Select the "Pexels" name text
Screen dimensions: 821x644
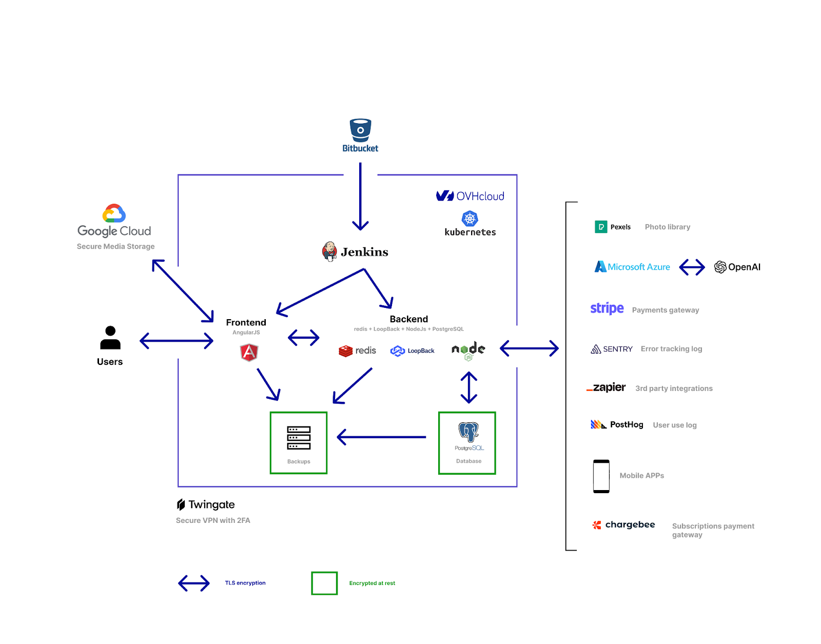pos(620,227)
